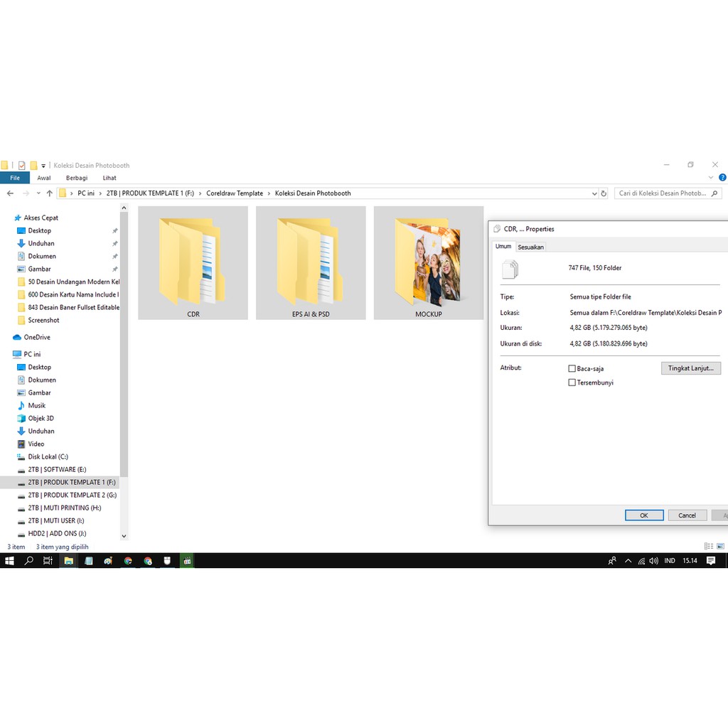
Task: Switch to large icons view layout
Action: [721, 547]
